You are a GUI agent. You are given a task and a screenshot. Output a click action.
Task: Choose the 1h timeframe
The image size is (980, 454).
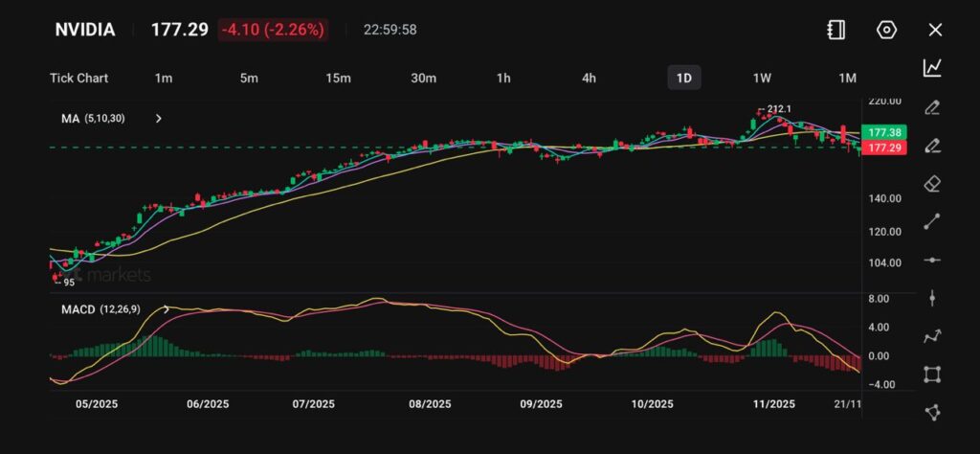pos(503,78)
